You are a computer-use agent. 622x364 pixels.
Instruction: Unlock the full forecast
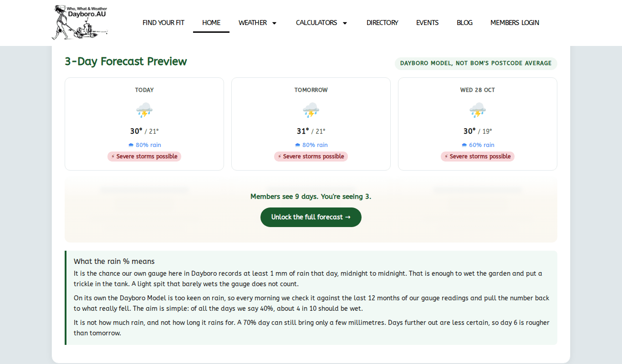[311, 217]
